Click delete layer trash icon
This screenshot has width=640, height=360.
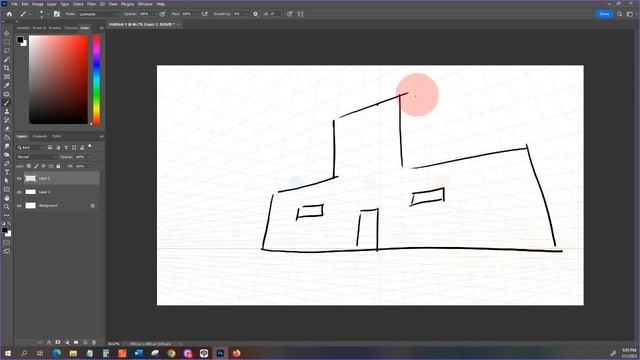[94, 342]
